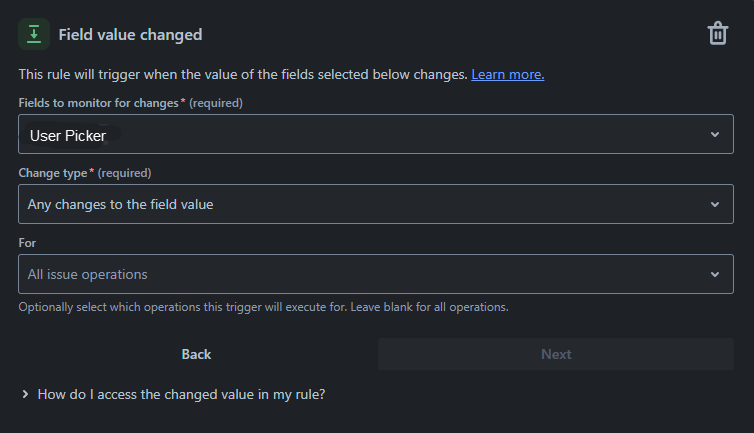Expand the Fields to monitor dropdown arrow

(714, 135)
